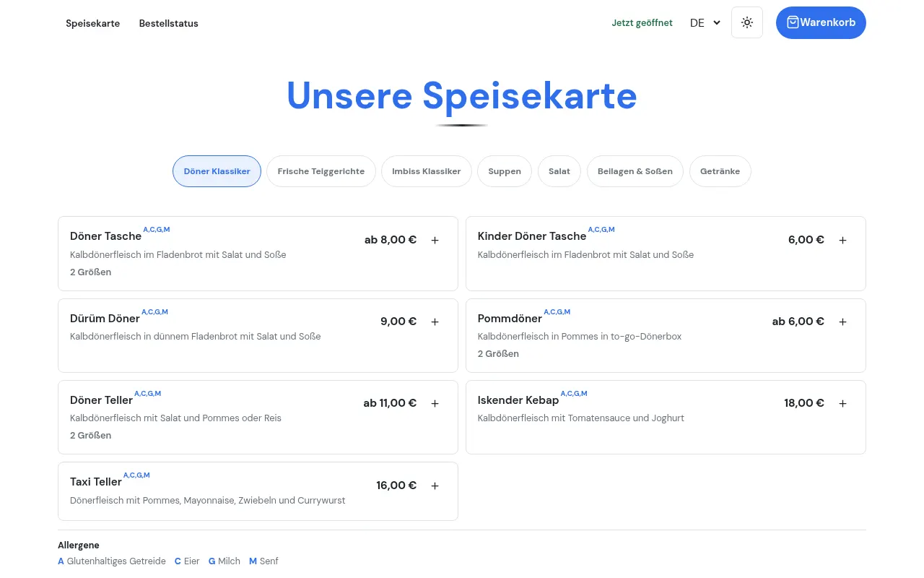Click the '16,00 €' price
Screen dimensions: 924x578
point(396,486)
